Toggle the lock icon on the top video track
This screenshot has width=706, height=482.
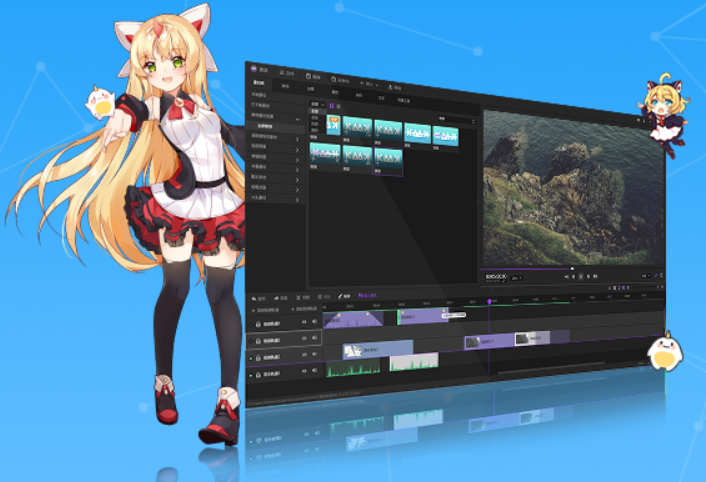pos(258,324)
